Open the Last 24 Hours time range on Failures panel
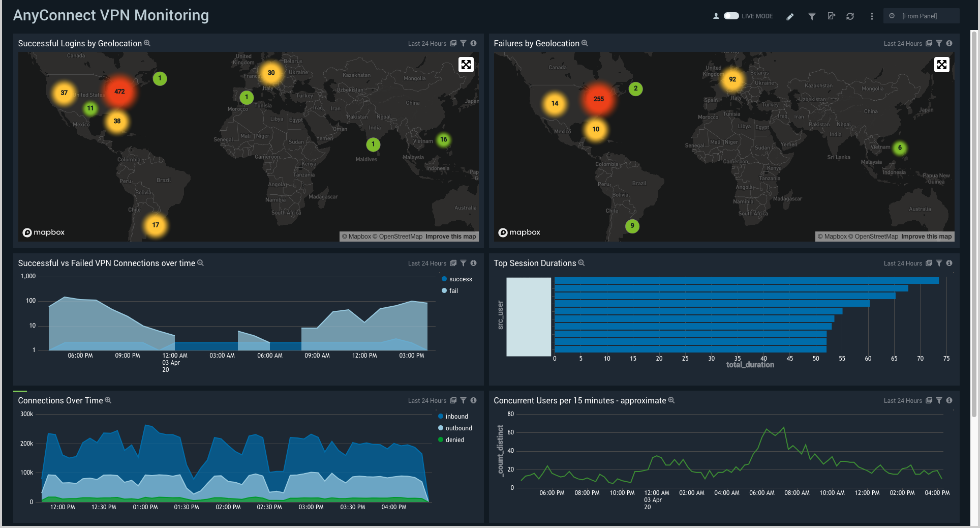This screenshot has height=528, width=980. 902,43
